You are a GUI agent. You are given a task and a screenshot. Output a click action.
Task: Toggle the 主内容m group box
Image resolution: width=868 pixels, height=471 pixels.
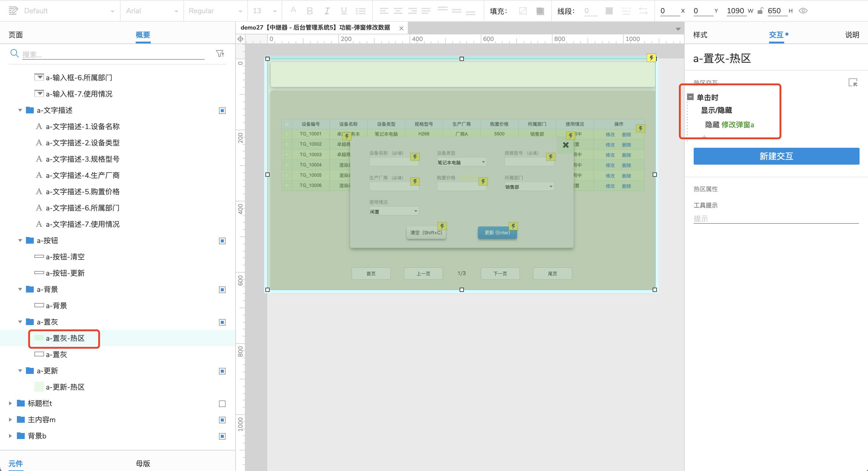click(x=222, y=420)
